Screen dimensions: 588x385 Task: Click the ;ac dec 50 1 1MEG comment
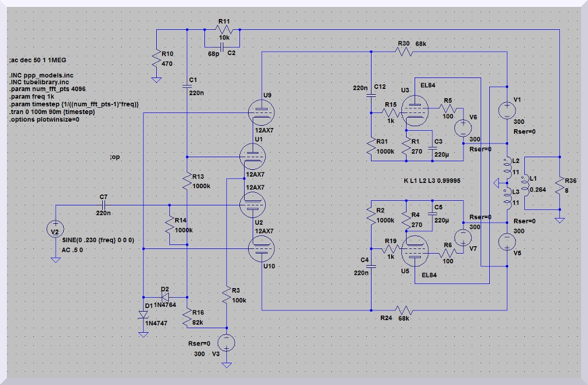(x=41, y=60)
